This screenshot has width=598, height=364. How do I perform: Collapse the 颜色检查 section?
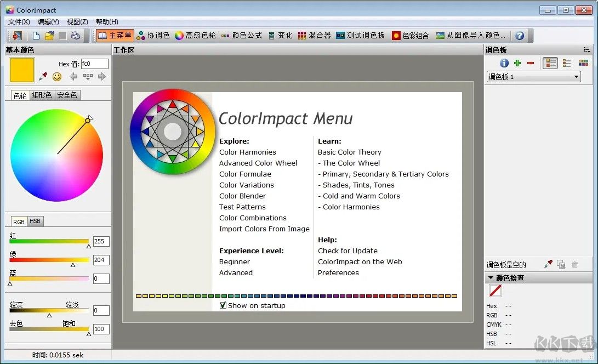pyautogui.click(x=491, y=277)
